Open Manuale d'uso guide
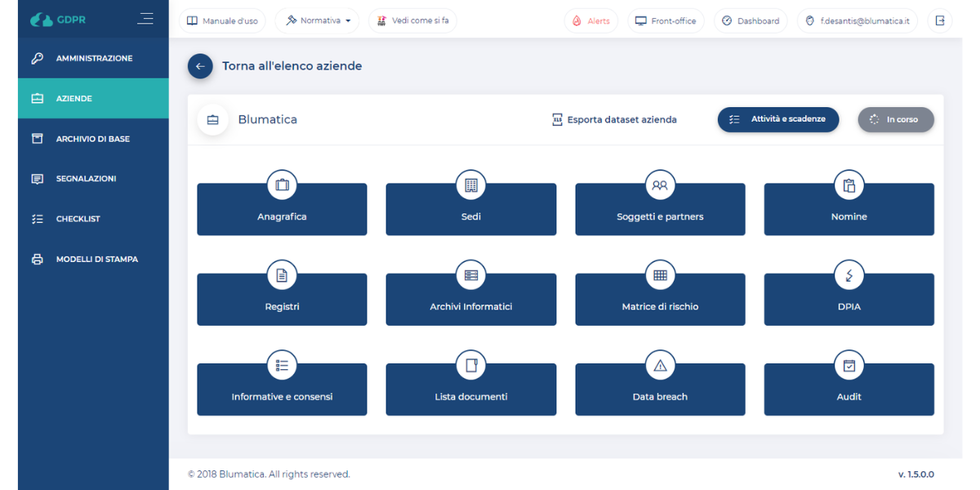980x490 pixels. point(222,20)
